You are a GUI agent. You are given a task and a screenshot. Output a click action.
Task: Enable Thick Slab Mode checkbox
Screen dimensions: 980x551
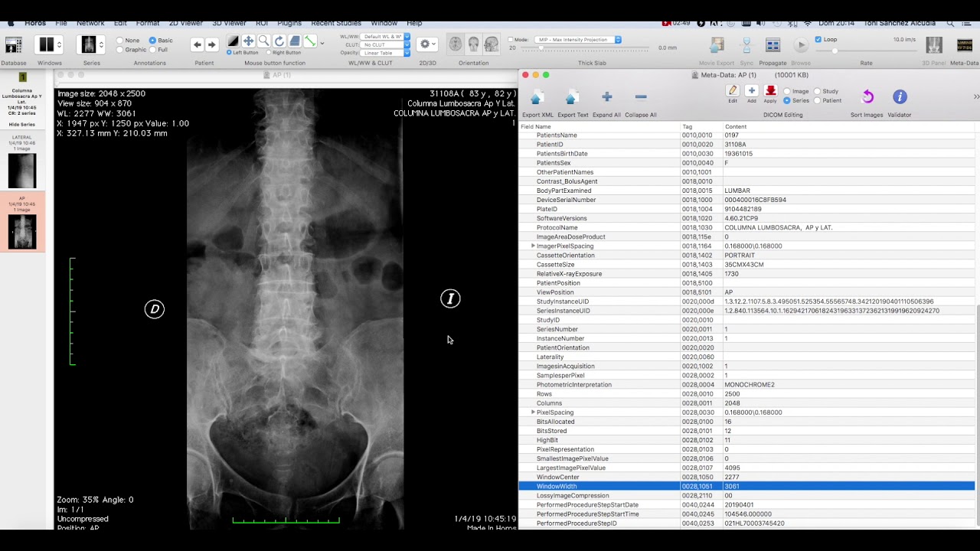coord(511,39)
